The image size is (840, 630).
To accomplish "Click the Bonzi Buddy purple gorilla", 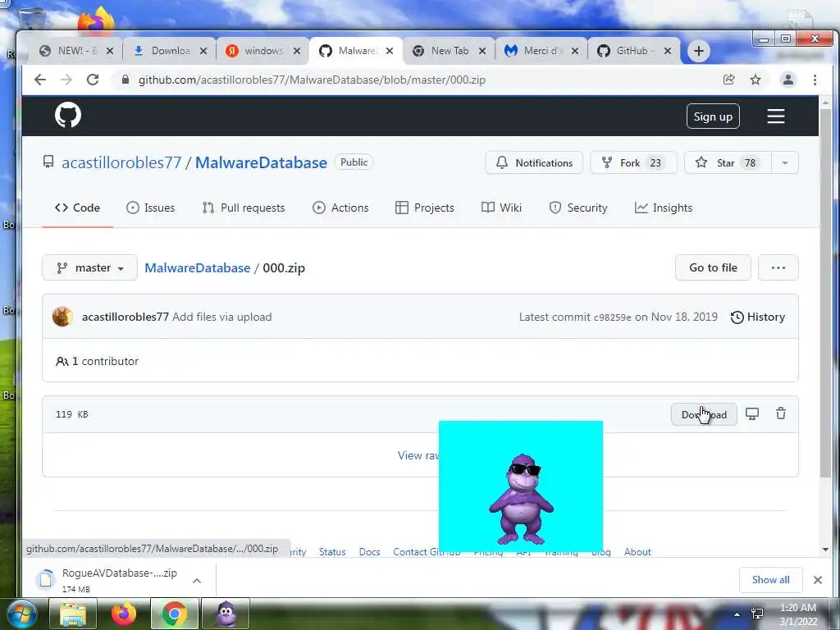I will (x=521, y=500).
